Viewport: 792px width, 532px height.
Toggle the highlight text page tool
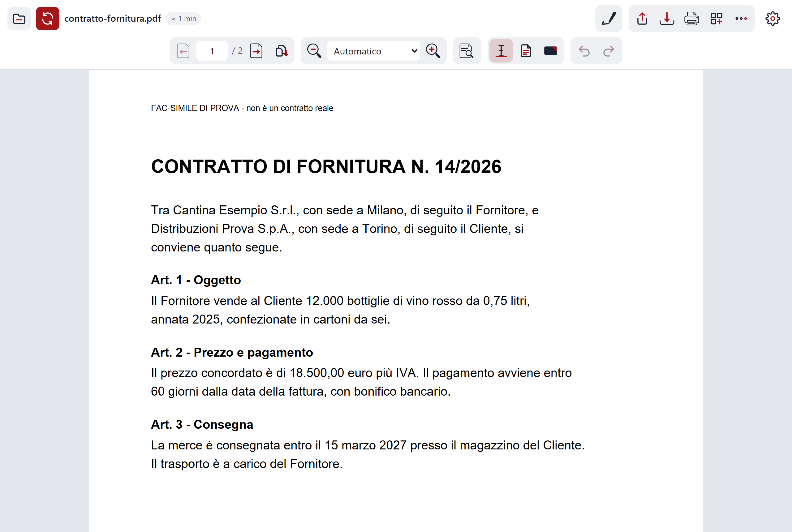point(526,51)
